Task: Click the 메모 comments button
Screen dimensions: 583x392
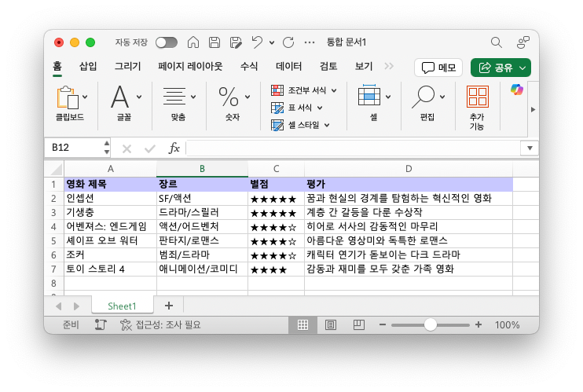Action: (438, 68)
